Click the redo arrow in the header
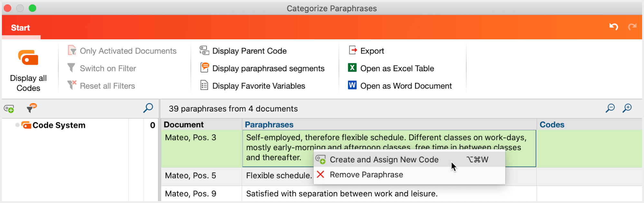Image resolution: width=644 pixels, height=203 pixels. [632, 27]
